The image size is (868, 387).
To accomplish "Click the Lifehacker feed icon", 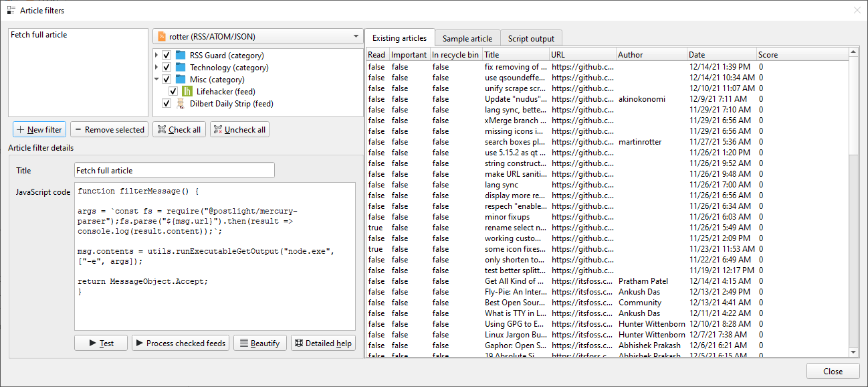I will point(187,92).
